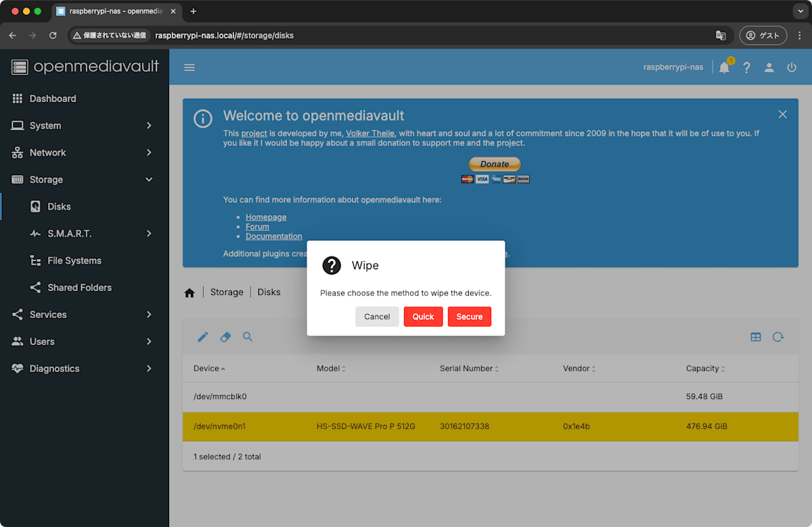Click the Disks hard drive icon
This screenshot has height=527, width=812.
(35, 207)
